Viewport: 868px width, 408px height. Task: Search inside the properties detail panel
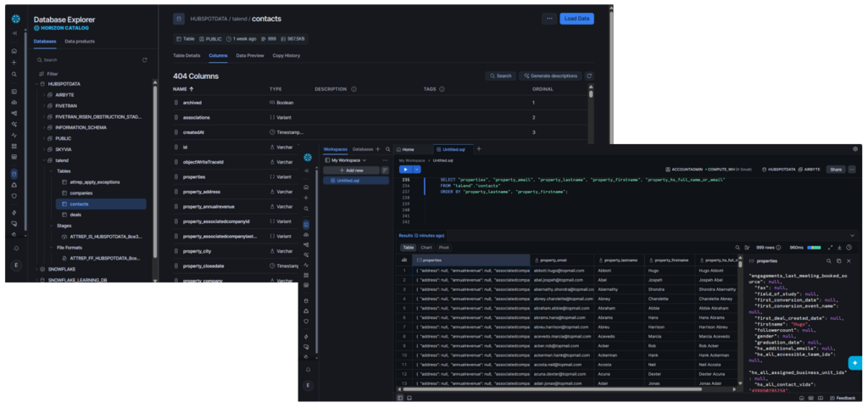point(829,260)
